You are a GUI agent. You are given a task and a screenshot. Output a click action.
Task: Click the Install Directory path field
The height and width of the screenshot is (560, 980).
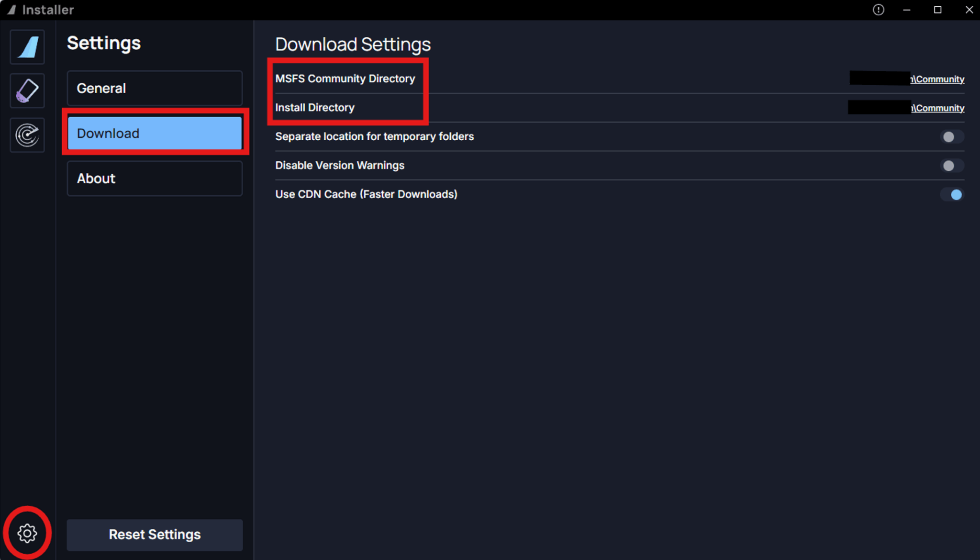(x=880, y=107)
